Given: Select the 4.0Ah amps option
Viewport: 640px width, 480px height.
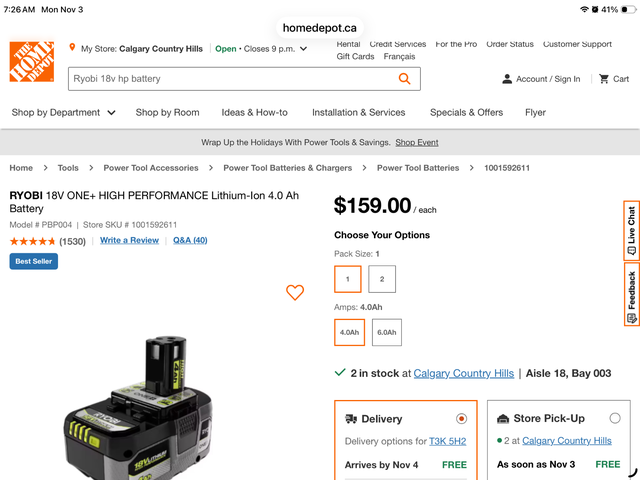Looking at the screenshot, I should (x=349, y=332).
